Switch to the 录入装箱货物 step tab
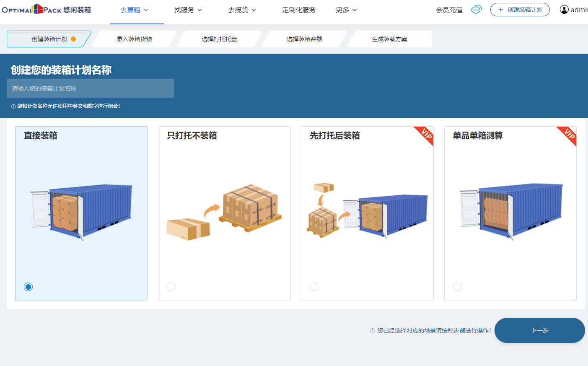Viewport: 588px width, 366px height. (x=134, y=39)
